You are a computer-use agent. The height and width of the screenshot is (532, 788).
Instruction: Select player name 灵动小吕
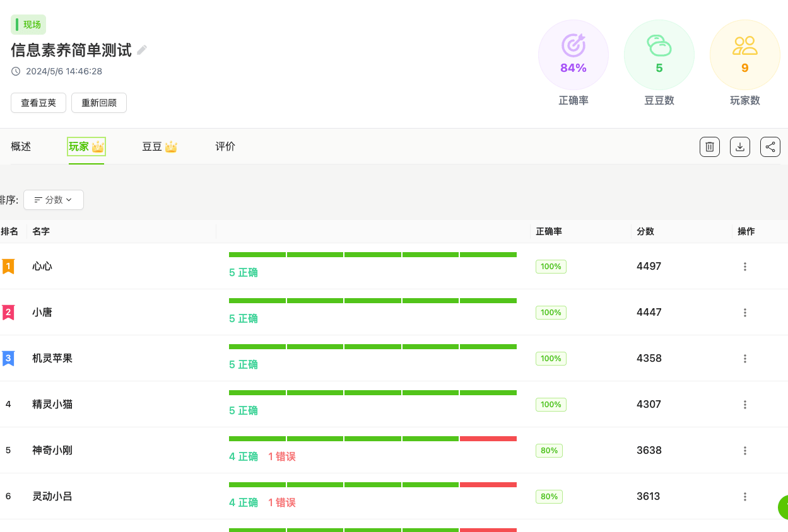tap(52, 497)
